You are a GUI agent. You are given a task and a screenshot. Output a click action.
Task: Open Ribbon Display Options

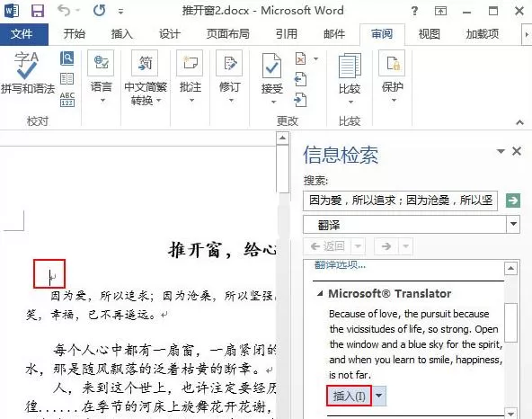(440, 11)
